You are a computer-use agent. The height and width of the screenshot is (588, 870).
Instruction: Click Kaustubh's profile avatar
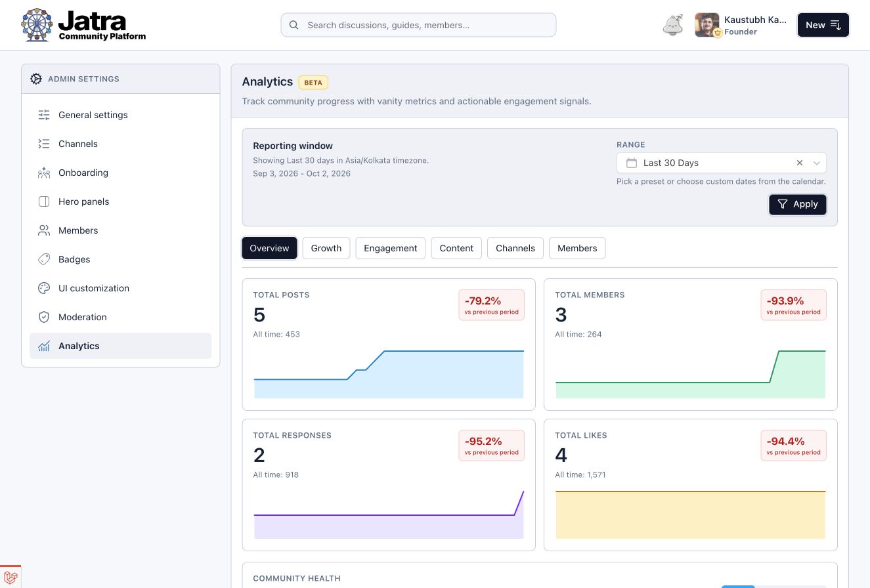tap(707, 25)
